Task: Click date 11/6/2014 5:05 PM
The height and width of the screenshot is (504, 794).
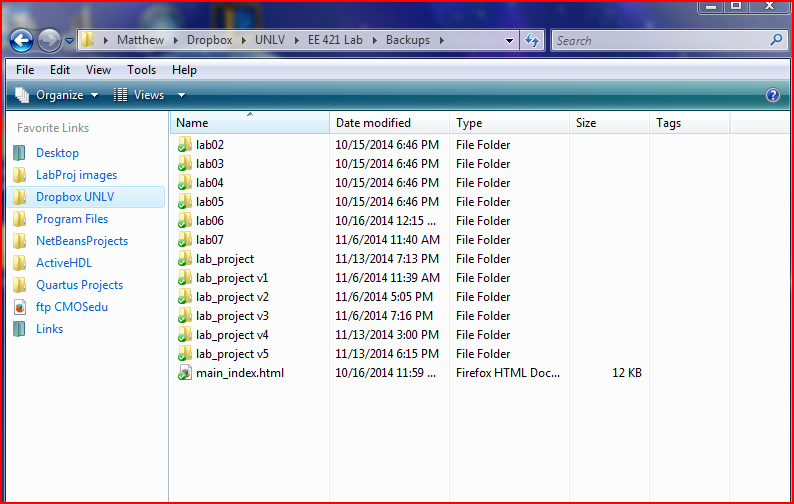Action: pyautogui.click(x=384, y=297)
